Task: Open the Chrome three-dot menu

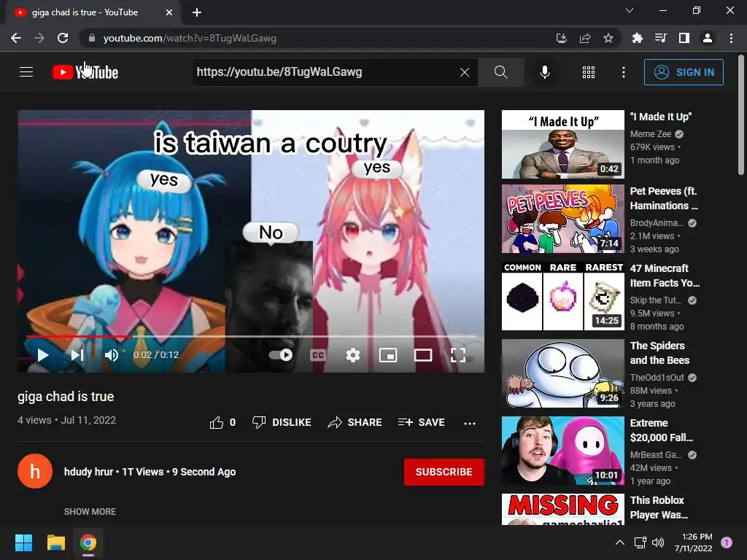Action: 731,38
